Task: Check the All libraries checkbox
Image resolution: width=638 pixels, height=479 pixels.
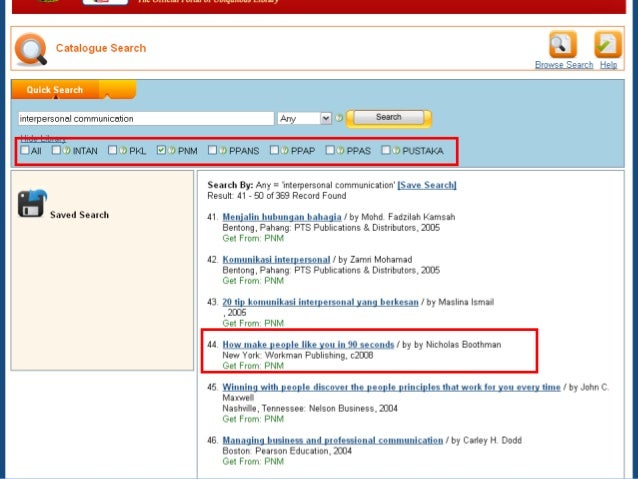Action: (x=25, y=150)
